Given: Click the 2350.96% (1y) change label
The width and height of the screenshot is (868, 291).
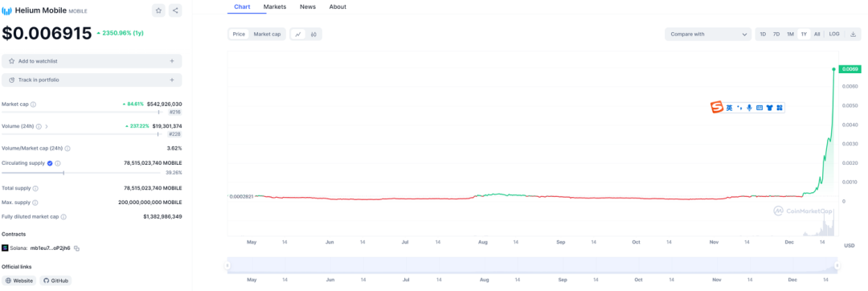Looking at the screenshot, I should point(120,33).
